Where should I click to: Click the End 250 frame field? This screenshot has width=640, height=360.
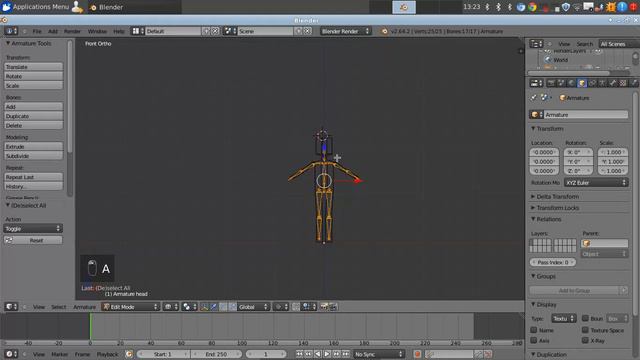216,354
